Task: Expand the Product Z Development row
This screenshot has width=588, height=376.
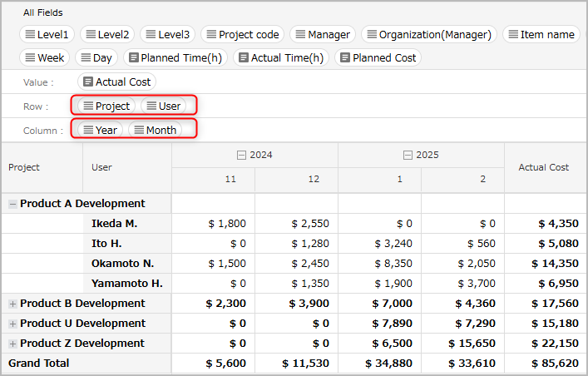Action: (x=12, y=344)
